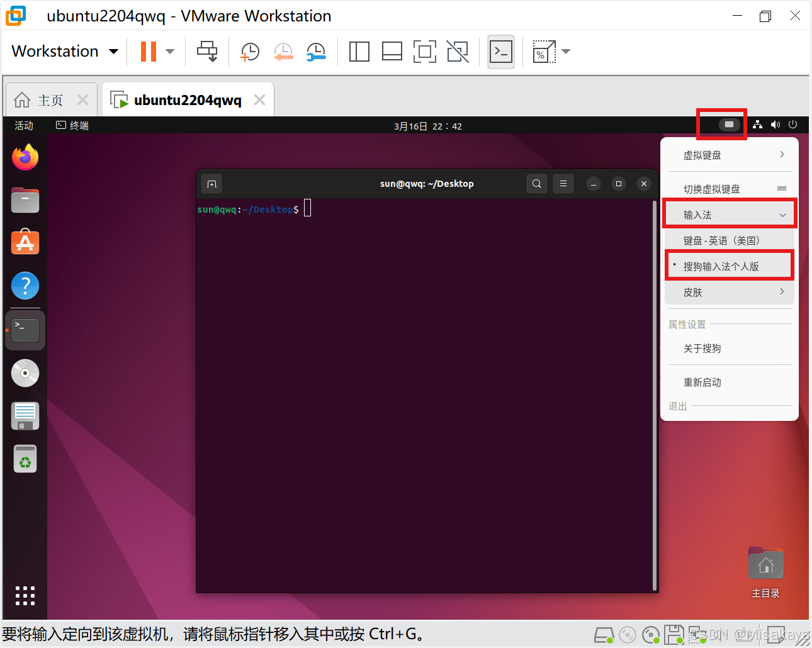The width and height of the screenshot is (812, 648).
Task: Select 切换虚拟键盘 menu entry
Action: [x=730, y=189]
